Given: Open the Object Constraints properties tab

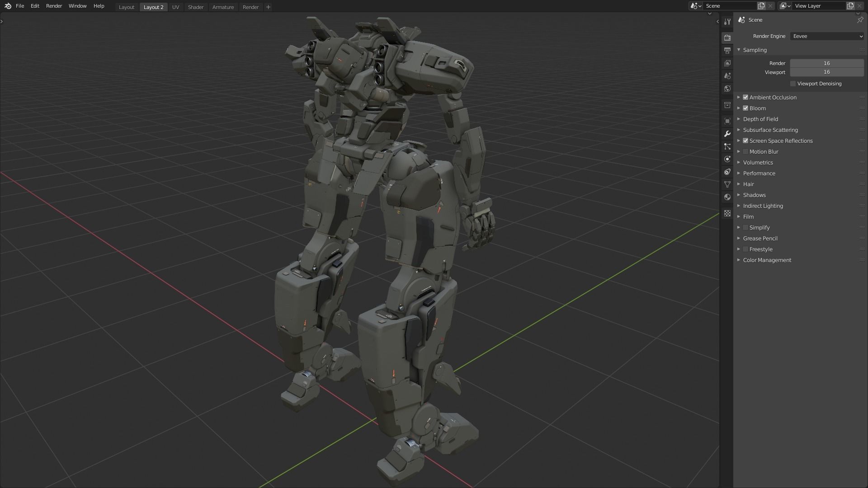Looking at the screenshot, I should click(727, 172).
